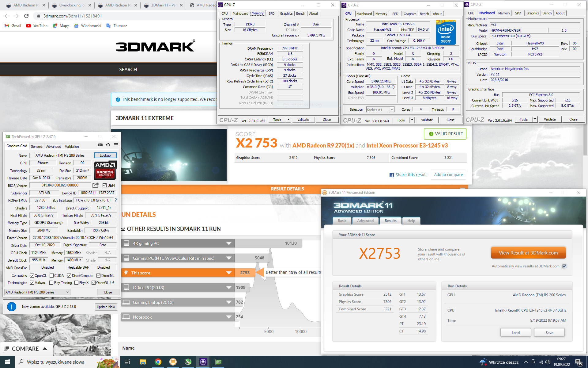Expand the COMPARE panel arrow
588x368 pixels.
pyautogui.click(x=45, y=349)
